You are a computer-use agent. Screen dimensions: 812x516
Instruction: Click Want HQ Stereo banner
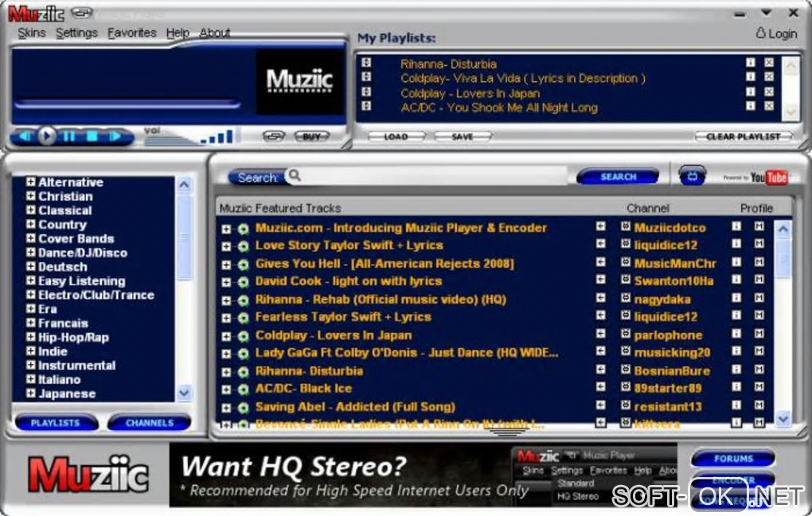[x=423, y=475]
